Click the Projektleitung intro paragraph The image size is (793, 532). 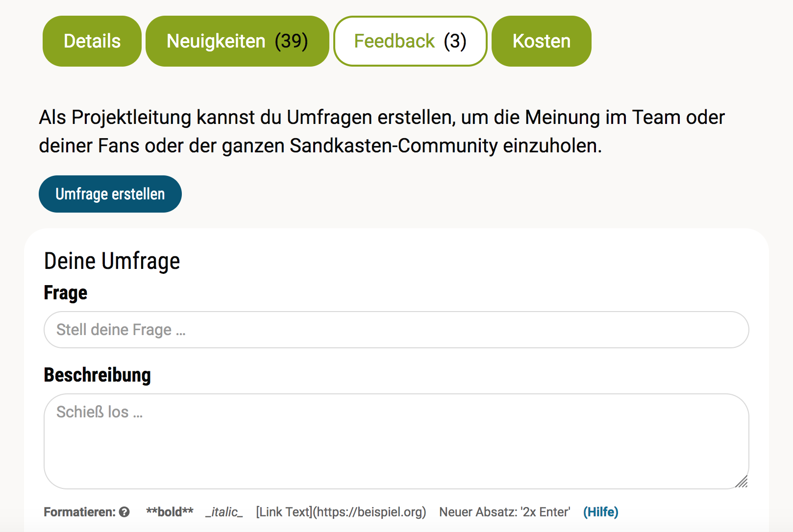point(381,131)
